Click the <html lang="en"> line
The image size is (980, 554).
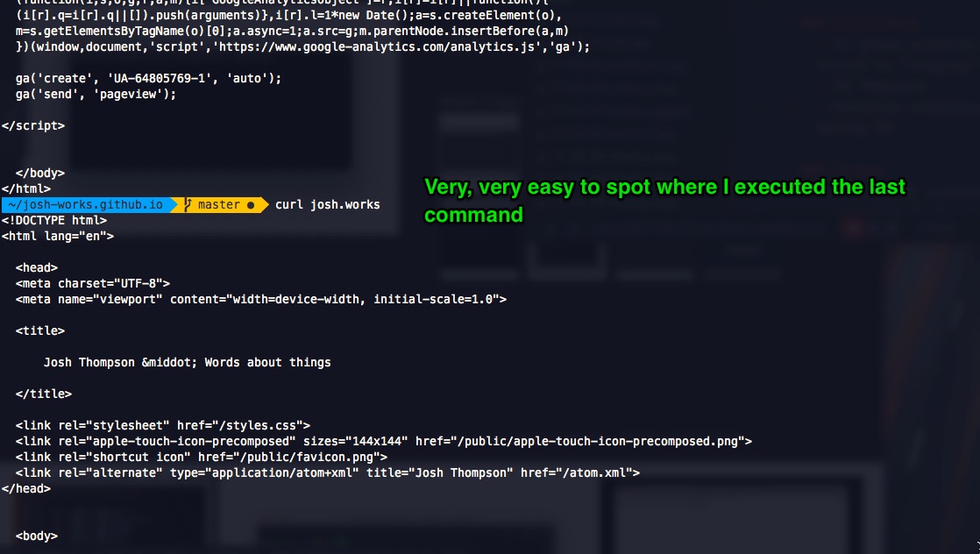click(58, 236)
